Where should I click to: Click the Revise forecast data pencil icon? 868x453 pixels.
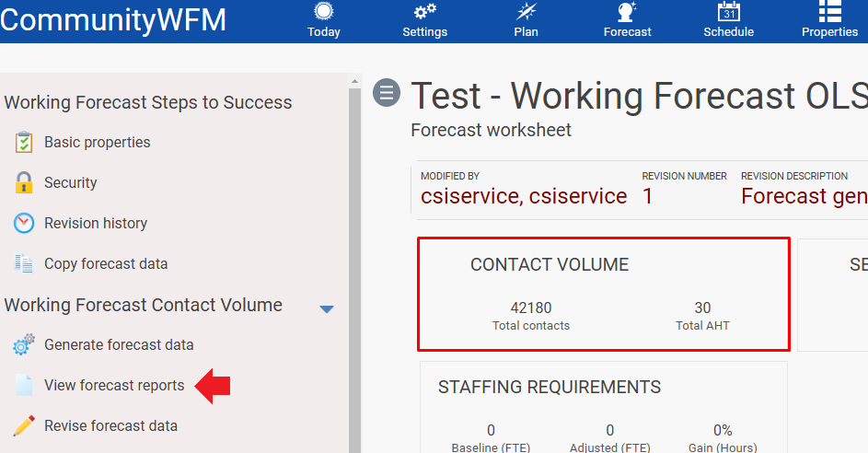(x=24, y=425)
